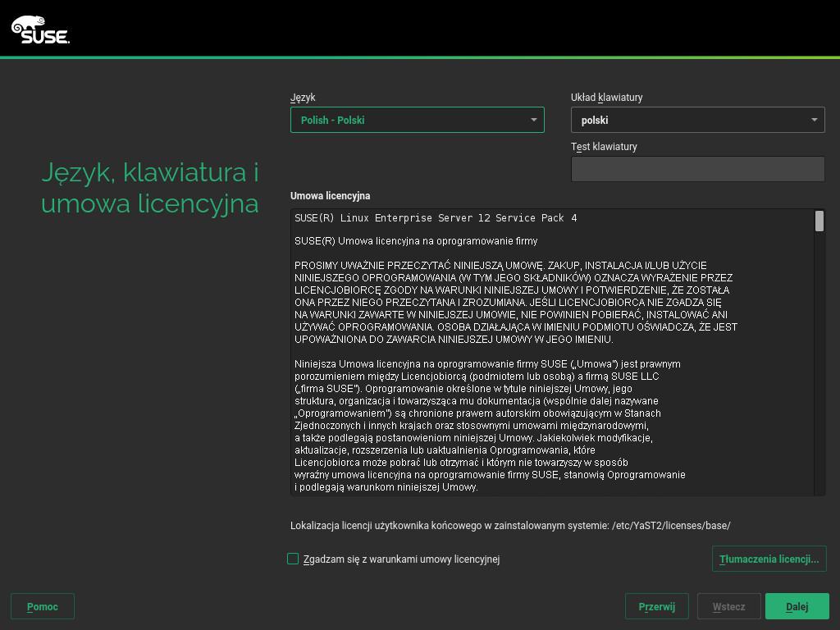This screenshot has width=840, height=630.
Task: Click the Test klawiatury field label
Action: click(x=604, y=147)
